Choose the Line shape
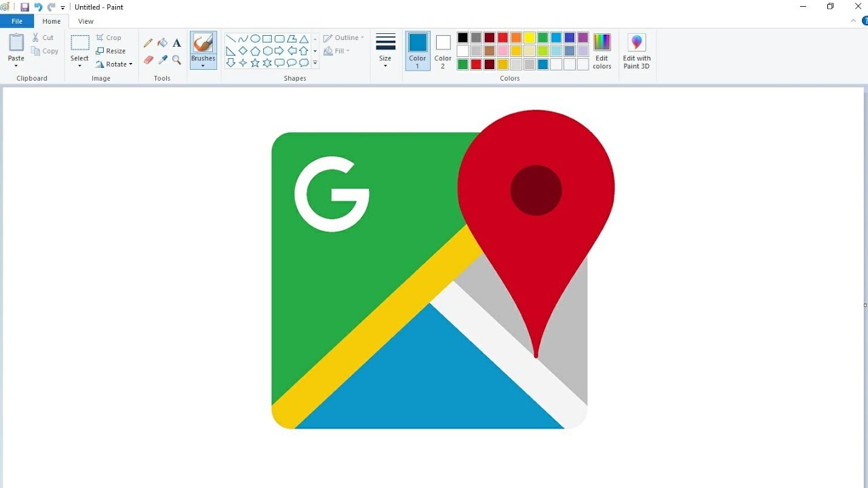 pyautogui.click(x=231, y=39)
